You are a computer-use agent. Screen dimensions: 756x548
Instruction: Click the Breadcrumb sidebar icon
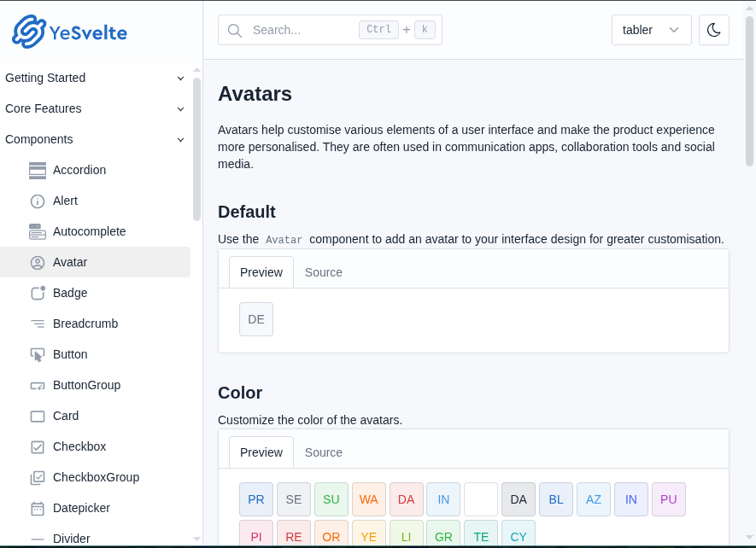tap(38, 324)
